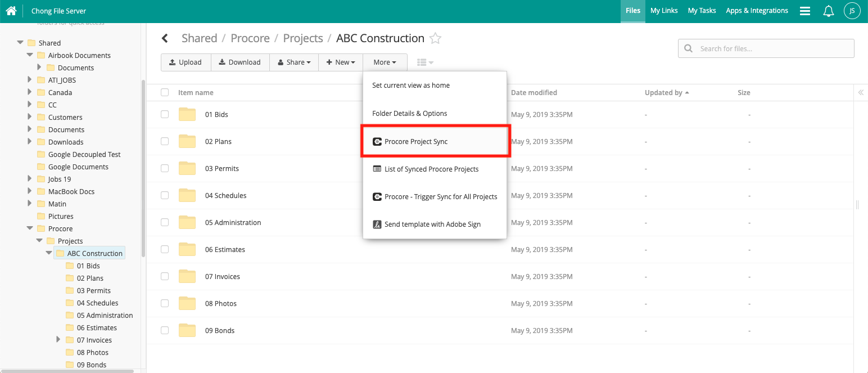The width and height of the screenshot is (868, 373).
Task: Open the notifications bell
Action: pos(828,11)
